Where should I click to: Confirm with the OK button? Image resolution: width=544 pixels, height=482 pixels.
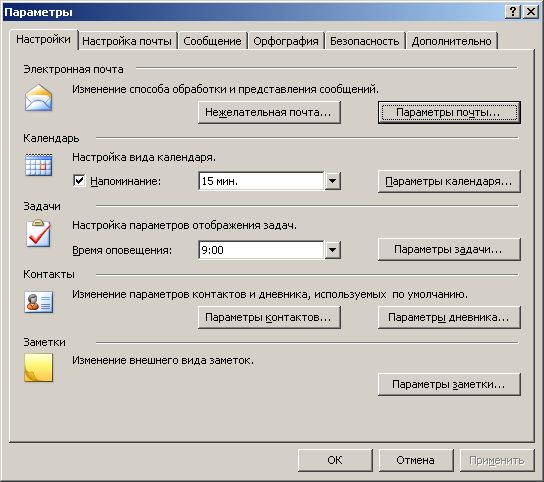[335, 460]
